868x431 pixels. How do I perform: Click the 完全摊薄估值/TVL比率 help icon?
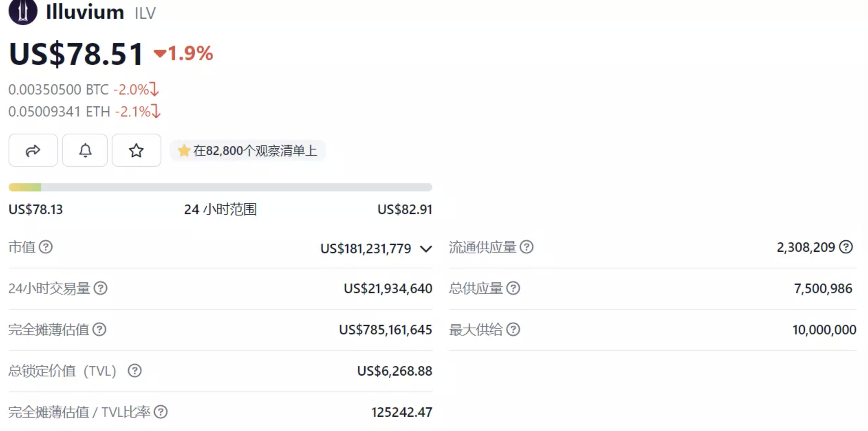point(160,411)
